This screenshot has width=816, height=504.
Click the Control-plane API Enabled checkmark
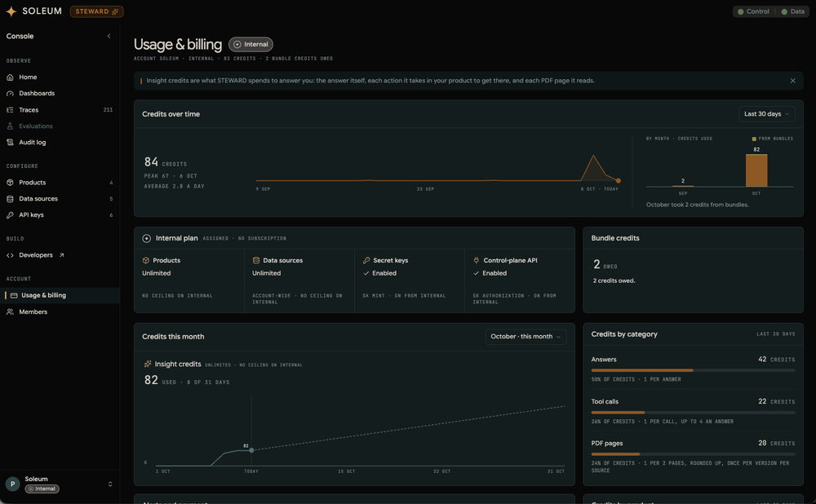(476, 273)
